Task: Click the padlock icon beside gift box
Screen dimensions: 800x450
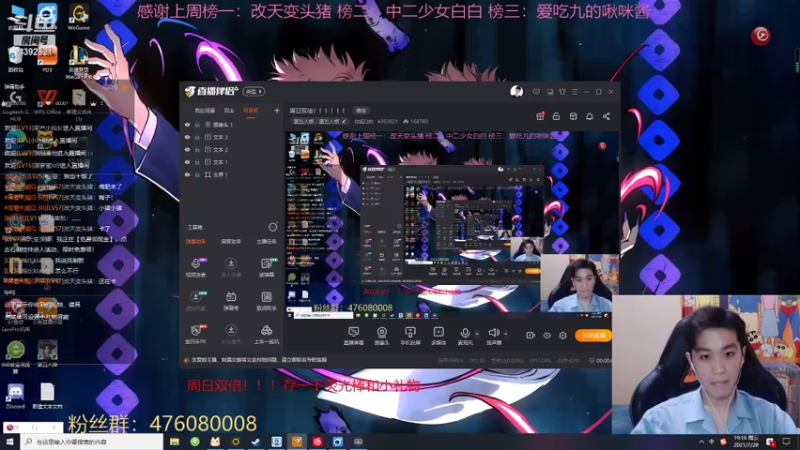Action: (x=556, y=116)
